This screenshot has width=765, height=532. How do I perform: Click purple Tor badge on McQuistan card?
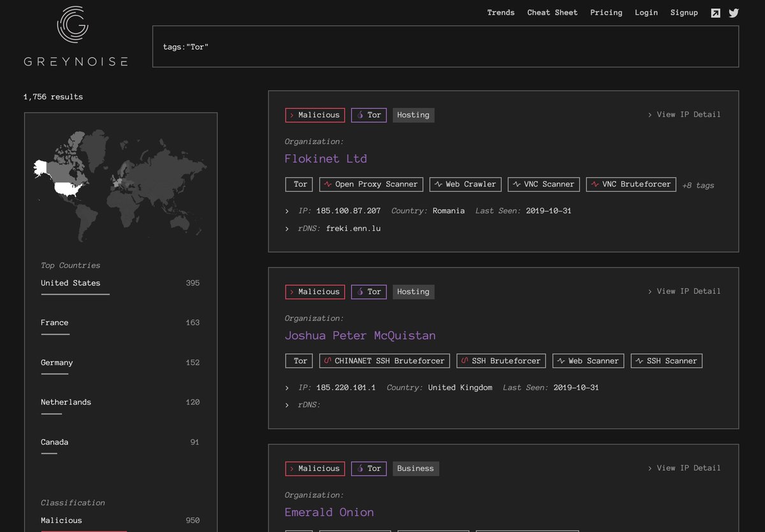coord(368,292)
